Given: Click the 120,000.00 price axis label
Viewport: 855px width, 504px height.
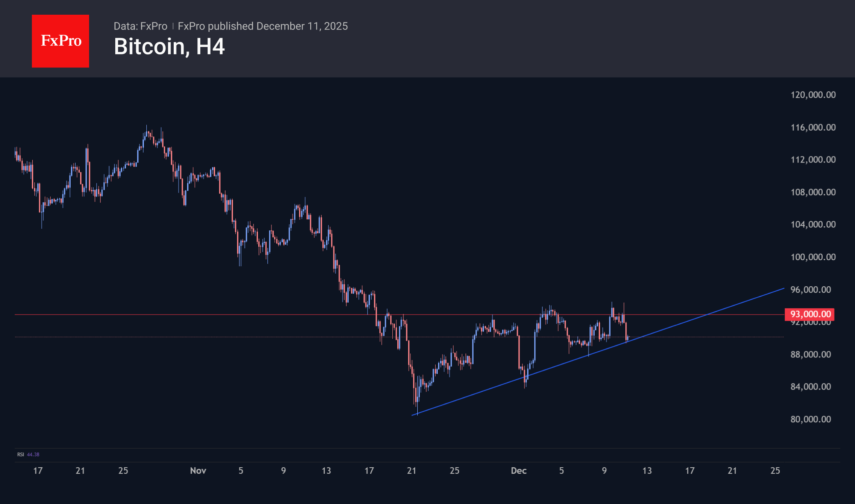Looking at the screenshot, I should [813, 95].
